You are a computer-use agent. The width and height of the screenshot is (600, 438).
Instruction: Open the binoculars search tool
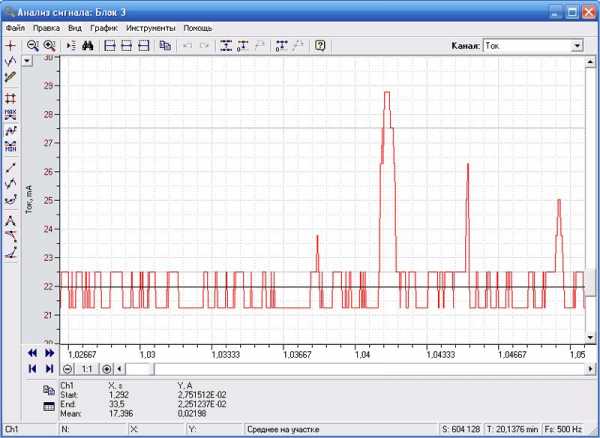click(86, 46)
